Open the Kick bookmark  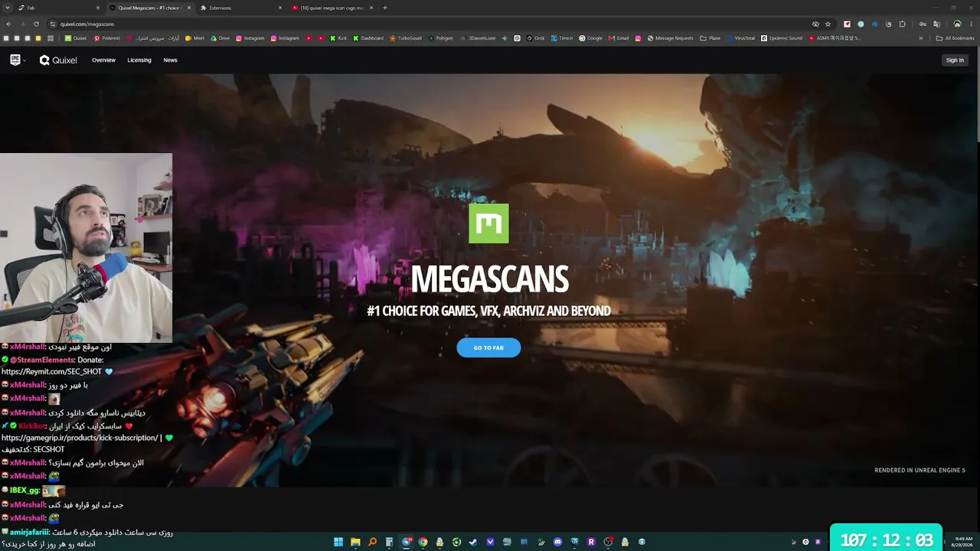[339, 38]
